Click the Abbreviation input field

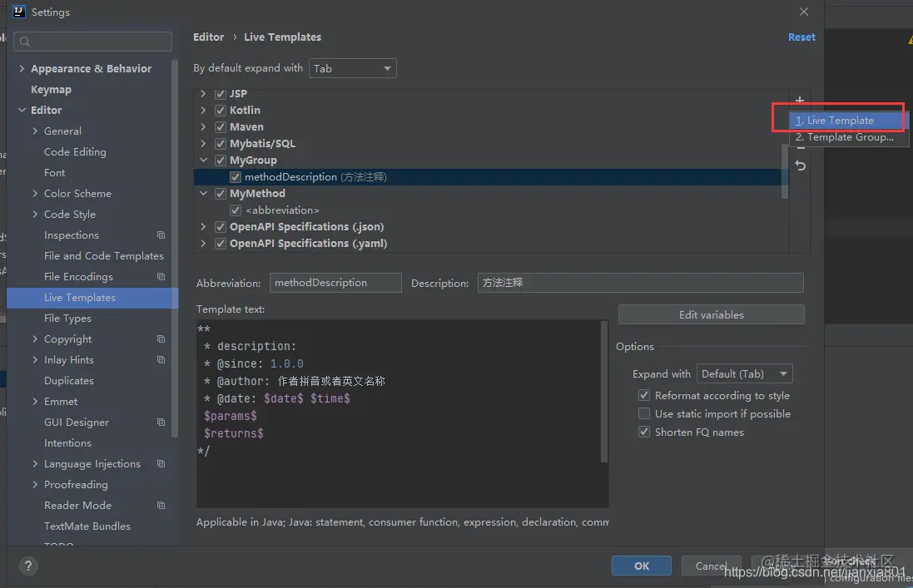335,283
